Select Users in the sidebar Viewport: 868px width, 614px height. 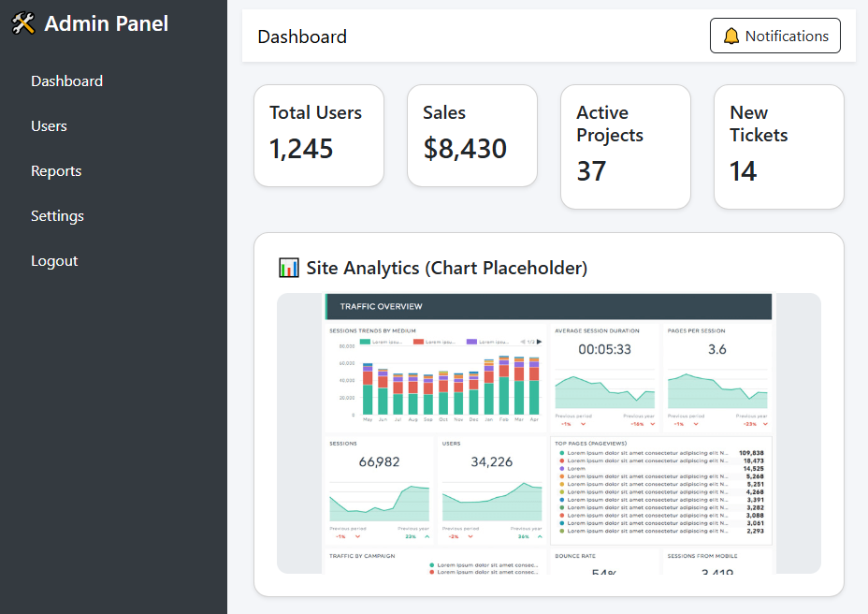49,125
